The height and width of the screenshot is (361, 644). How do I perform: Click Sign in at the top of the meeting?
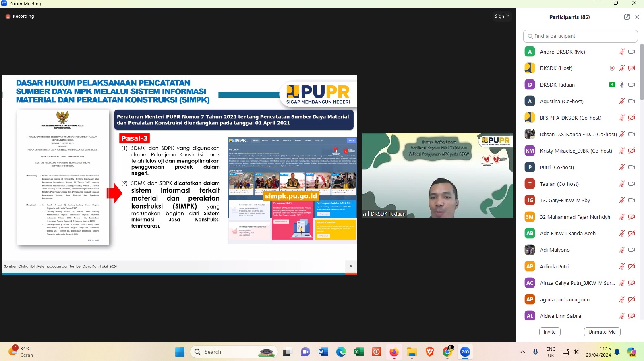pyautogui.click(x=502, y=16)
